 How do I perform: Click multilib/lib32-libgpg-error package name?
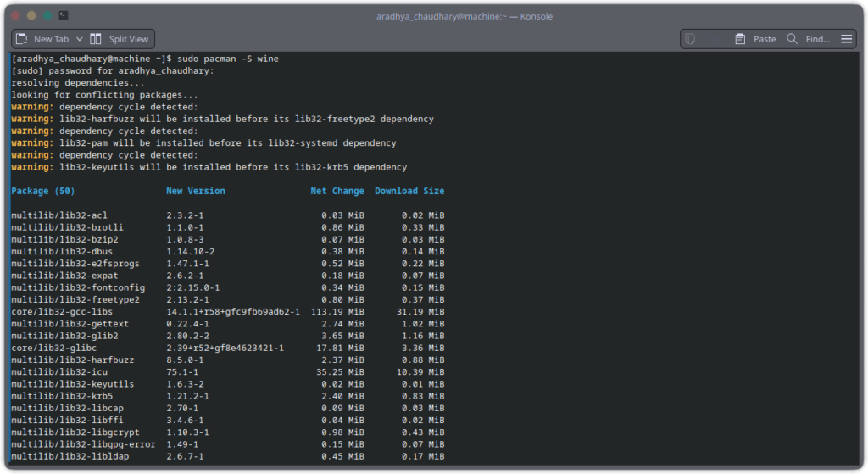tap(83, 444)
